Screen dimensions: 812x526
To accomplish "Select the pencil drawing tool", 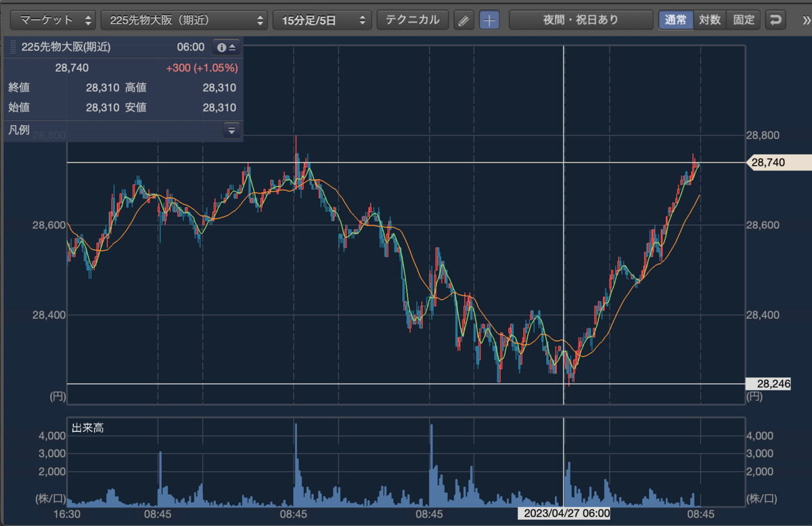I will point(464,20).
